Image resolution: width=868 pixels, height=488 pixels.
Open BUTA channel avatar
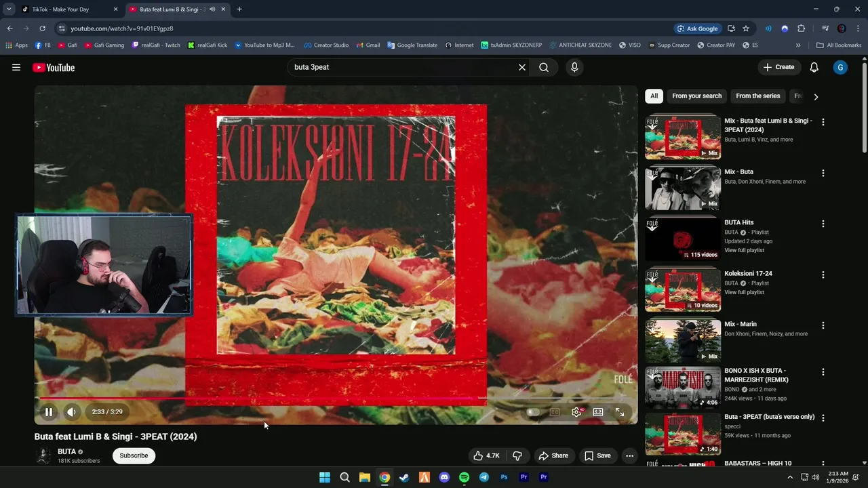coord(43,455)
